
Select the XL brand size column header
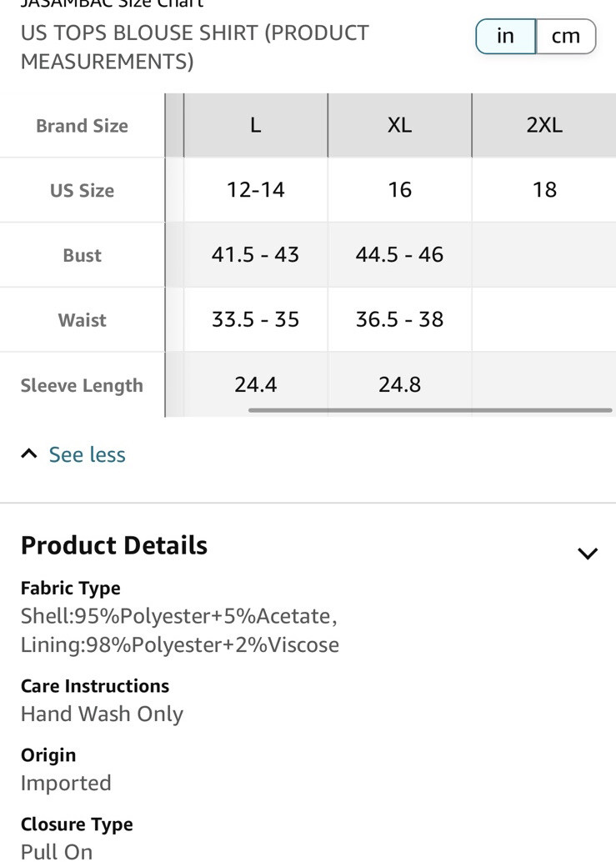tap(400, 126)
